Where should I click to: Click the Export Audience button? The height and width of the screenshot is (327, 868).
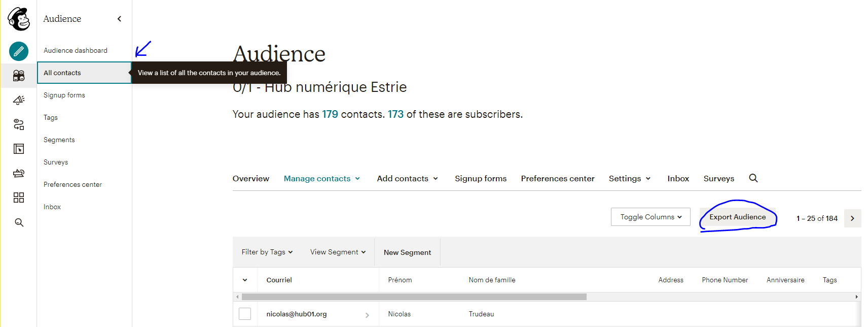tap(737, 217)
